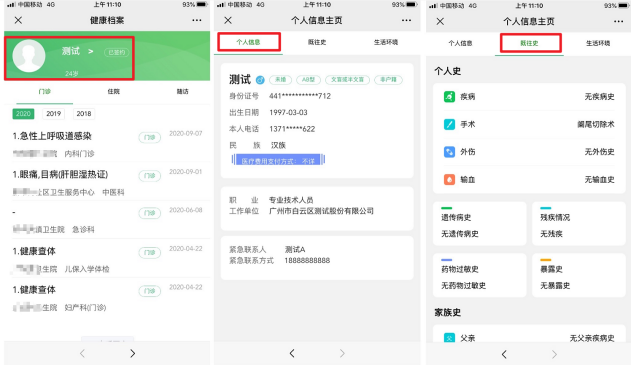Tap the 已签约 badge in green header
Screen dimensions: 631x366
point(117,52)
